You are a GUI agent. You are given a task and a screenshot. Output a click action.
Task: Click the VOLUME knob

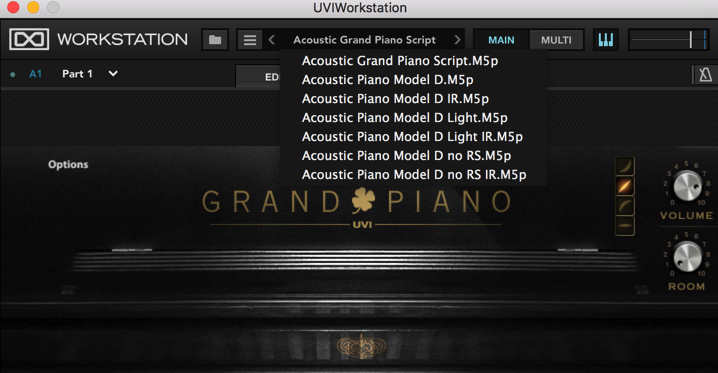tap(687, 186)
